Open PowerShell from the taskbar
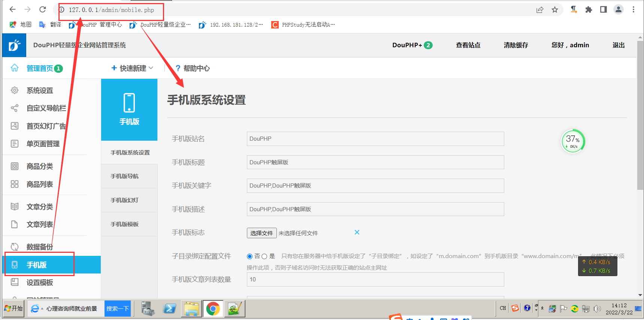 (x=170, y=309)
